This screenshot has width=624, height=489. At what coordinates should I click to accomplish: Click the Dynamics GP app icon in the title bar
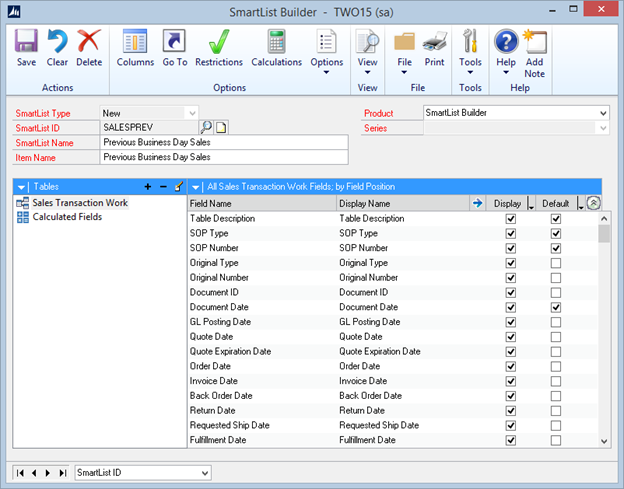click(14, 12)
